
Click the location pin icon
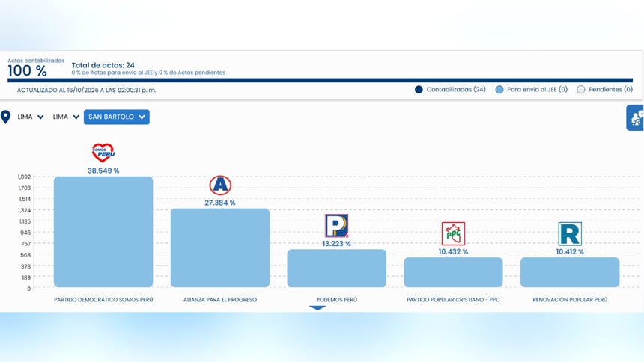[5, 117]
